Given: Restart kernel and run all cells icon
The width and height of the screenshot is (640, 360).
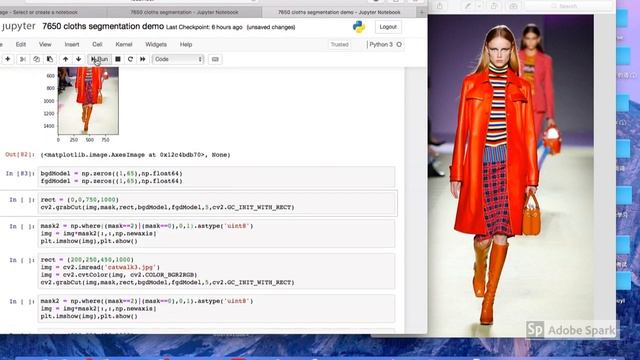Looking at the screenshot, I should point(143,59).
